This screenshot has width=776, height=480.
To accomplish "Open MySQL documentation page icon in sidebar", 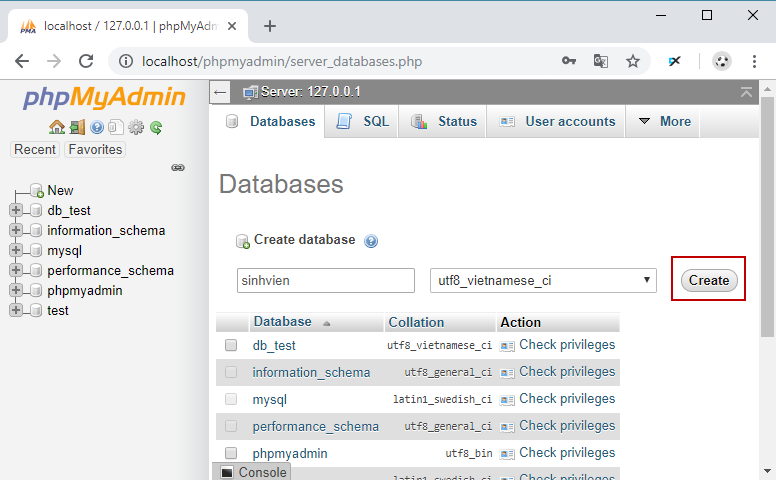I will click(116, 128).
